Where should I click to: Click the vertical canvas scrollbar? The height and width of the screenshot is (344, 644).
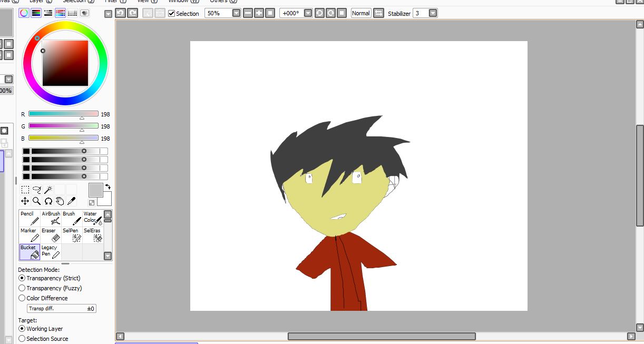[x=640, y=175]
